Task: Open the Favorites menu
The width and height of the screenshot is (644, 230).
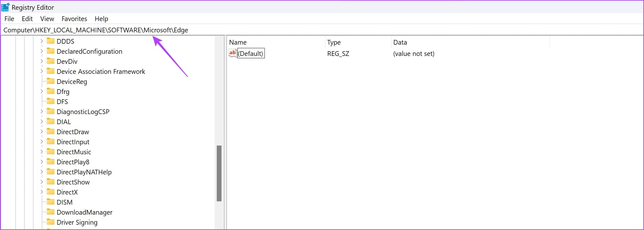Action: pos(74,19)
